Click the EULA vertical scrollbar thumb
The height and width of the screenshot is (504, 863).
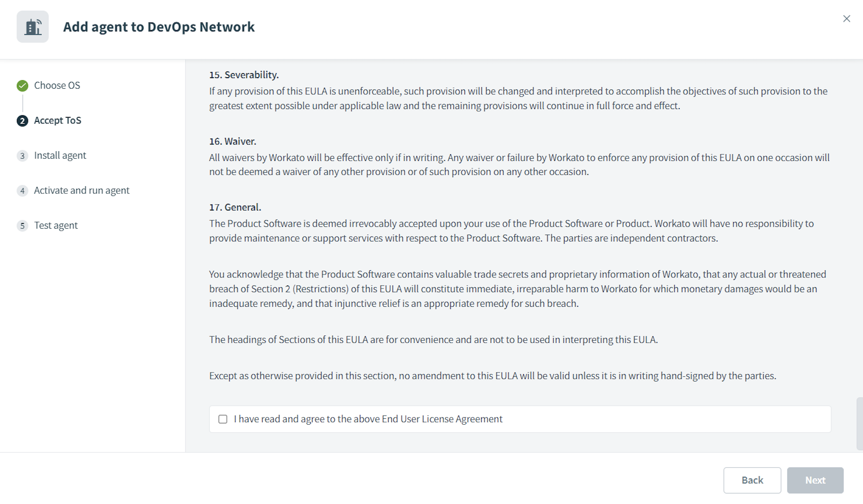click(x=859, y=423)
